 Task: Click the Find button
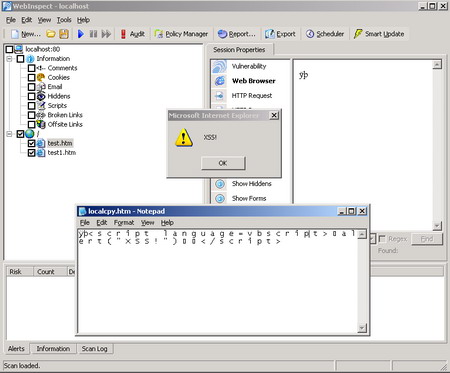pos(427,239)
